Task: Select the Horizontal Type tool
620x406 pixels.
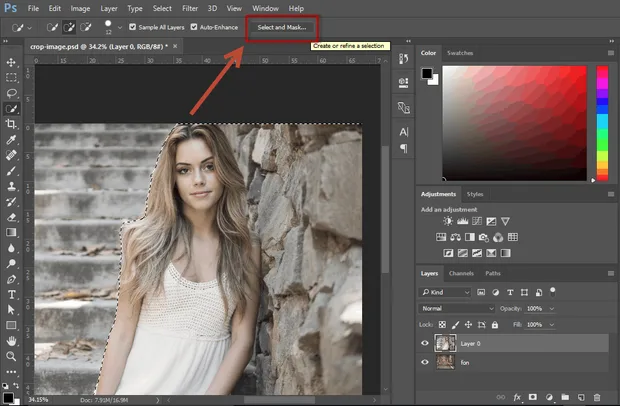Action: click(x=11, y=295)
